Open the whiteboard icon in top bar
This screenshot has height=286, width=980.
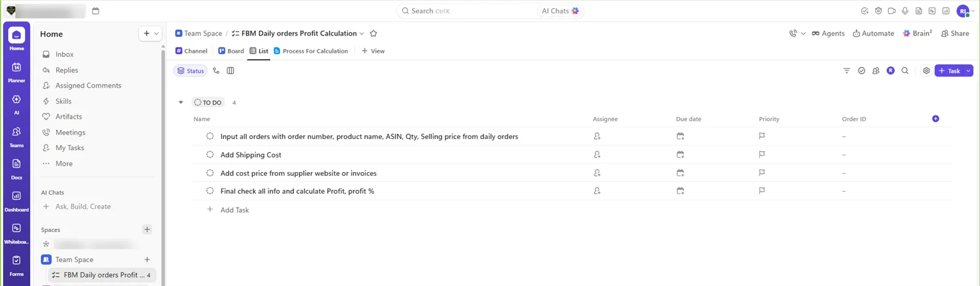tap(932, 11)
